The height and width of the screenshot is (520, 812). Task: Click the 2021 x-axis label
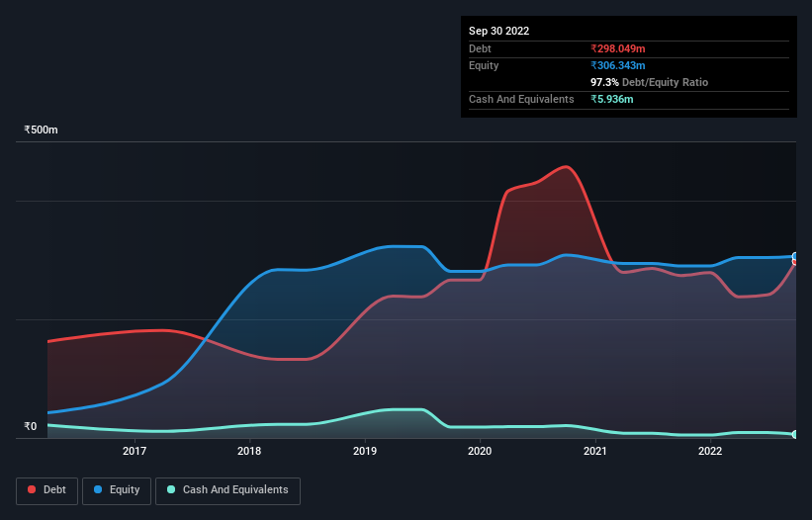coord(595,451)
